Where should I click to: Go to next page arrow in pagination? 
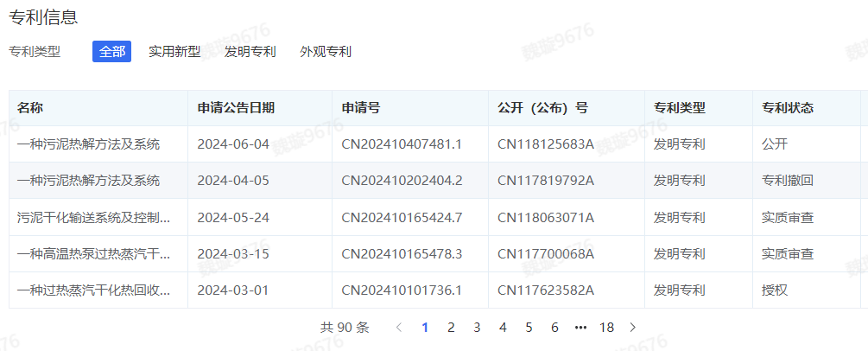(x=633, y=328)
